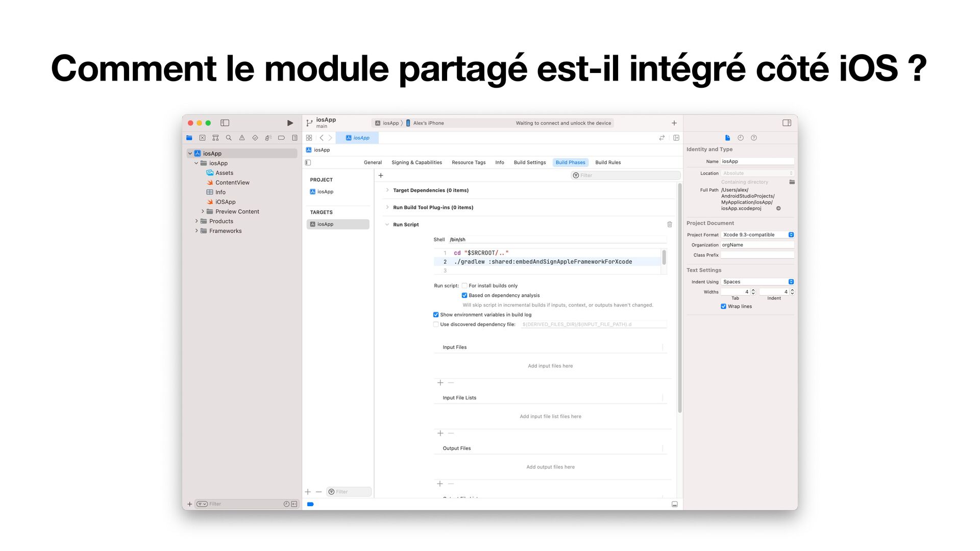Screen dimensions: 980x551
Task: Toggle the navigator sidebar in the toolbar
Action: (x=225, y=123)
